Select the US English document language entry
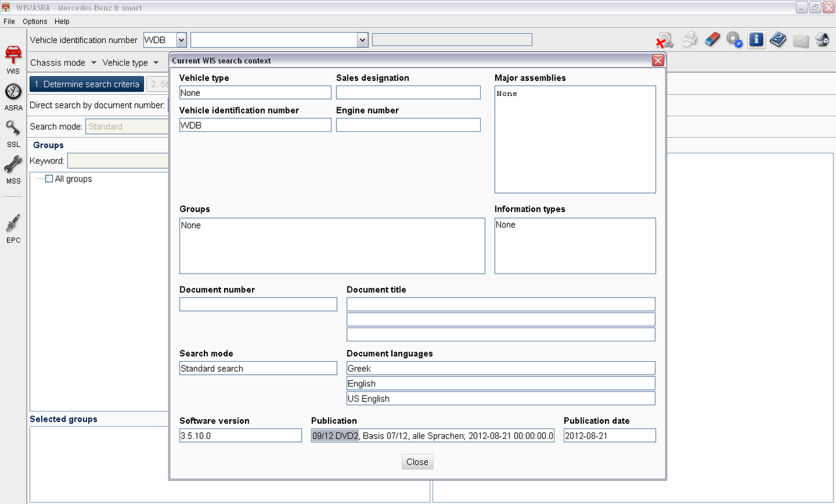836x504 pixels. point(501,398)
